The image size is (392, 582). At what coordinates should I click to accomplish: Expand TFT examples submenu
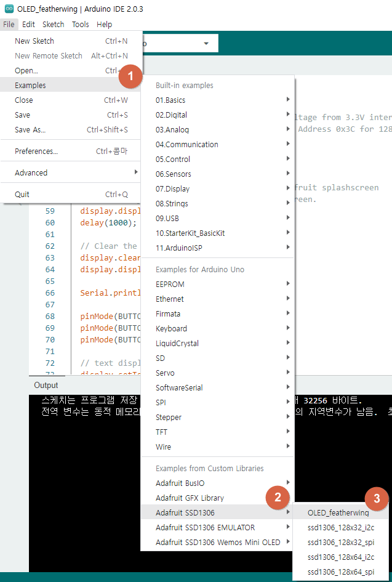[218, 432]
